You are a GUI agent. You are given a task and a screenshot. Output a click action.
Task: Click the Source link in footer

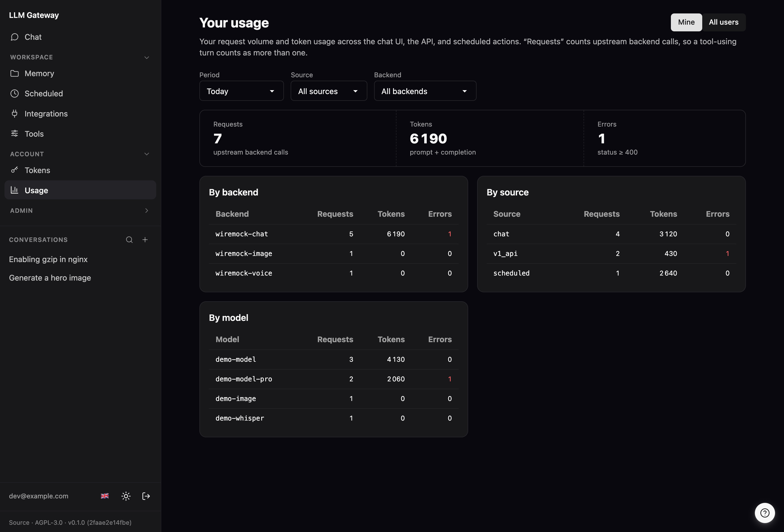(19, 522)
